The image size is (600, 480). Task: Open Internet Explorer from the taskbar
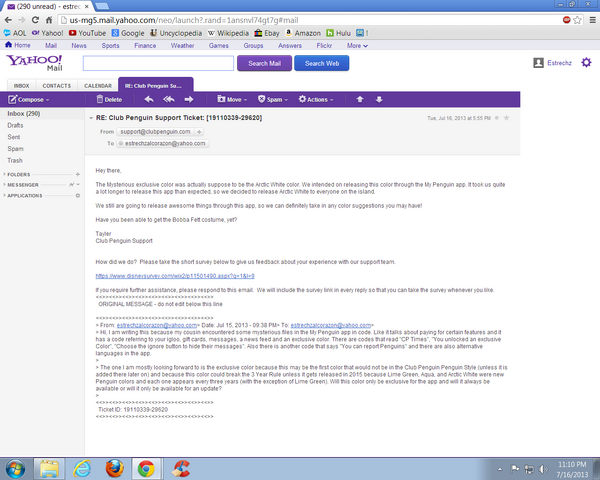82,469
